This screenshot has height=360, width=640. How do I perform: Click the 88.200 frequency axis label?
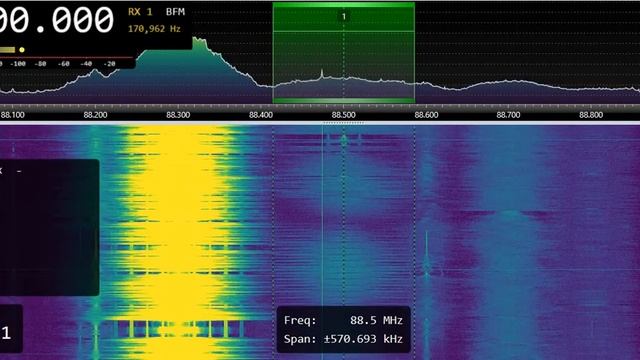96,115
